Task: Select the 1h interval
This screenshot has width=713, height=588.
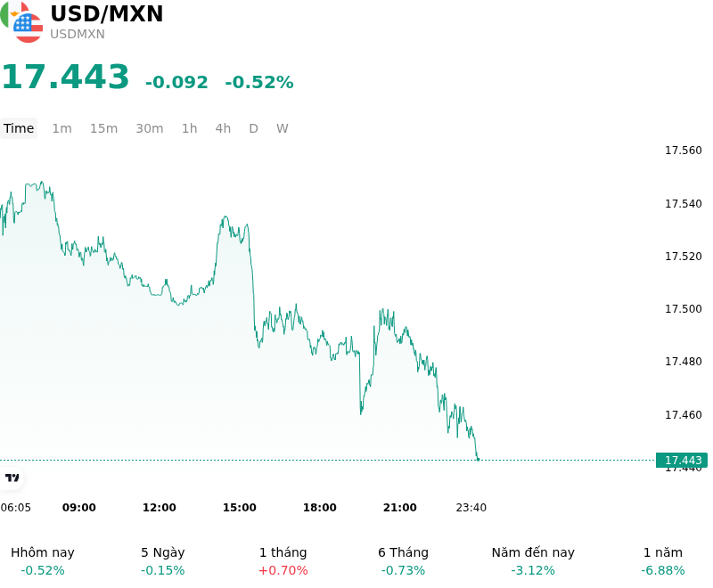Action: 190,128
